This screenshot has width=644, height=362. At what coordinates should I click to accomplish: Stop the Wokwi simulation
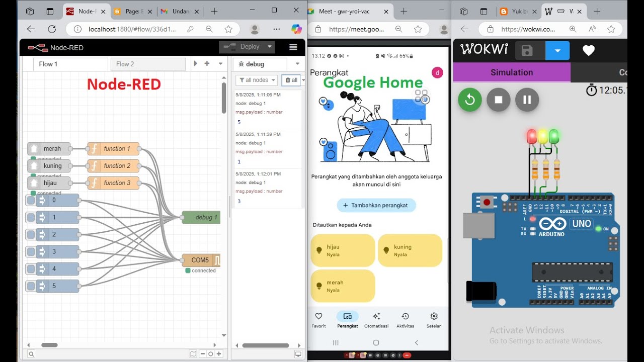[x=498, y=100]
